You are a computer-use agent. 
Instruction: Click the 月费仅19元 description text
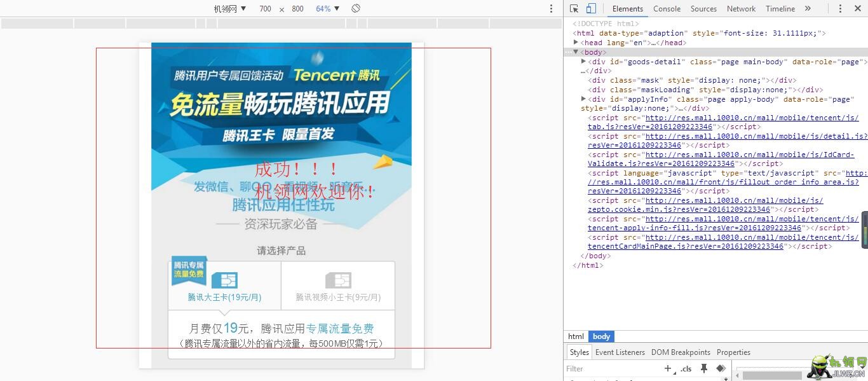point(281,329)
